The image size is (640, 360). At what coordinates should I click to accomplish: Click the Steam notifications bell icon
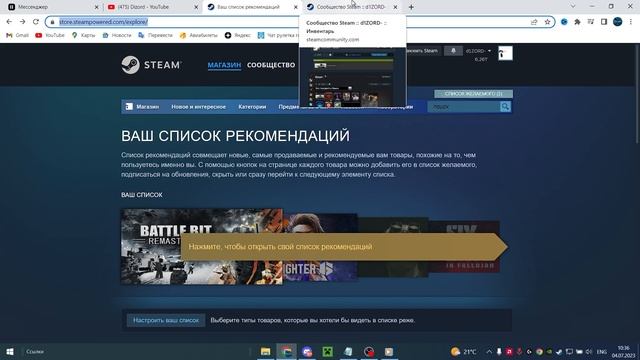453,51
